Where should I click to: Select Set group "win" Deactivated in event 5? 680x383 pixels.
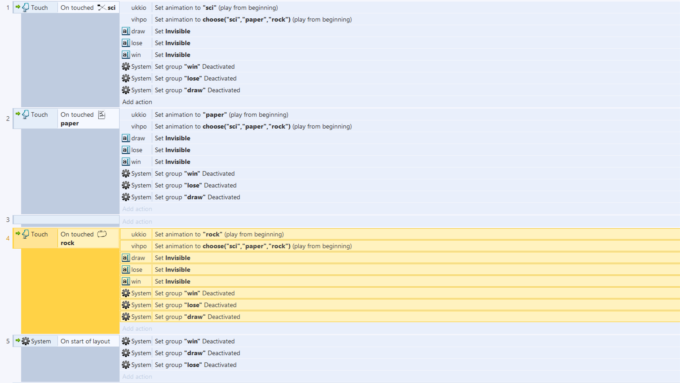(400, 341)
